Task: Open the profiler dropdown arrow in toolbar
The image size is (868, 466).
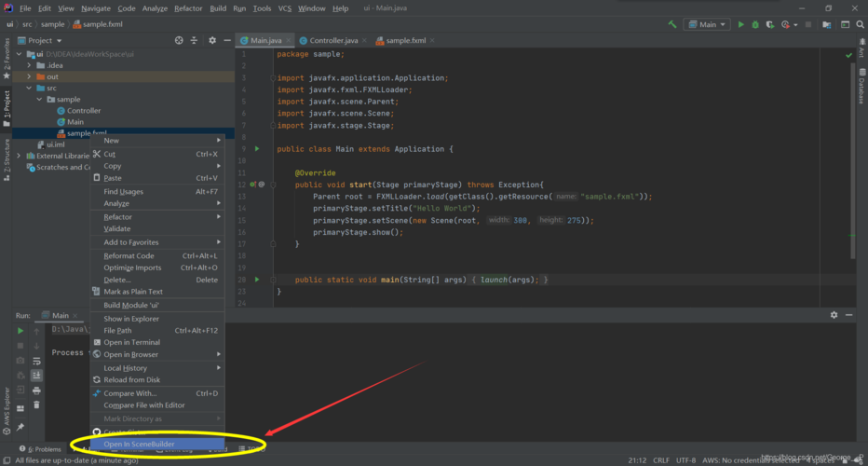Action: pos(795,25)
